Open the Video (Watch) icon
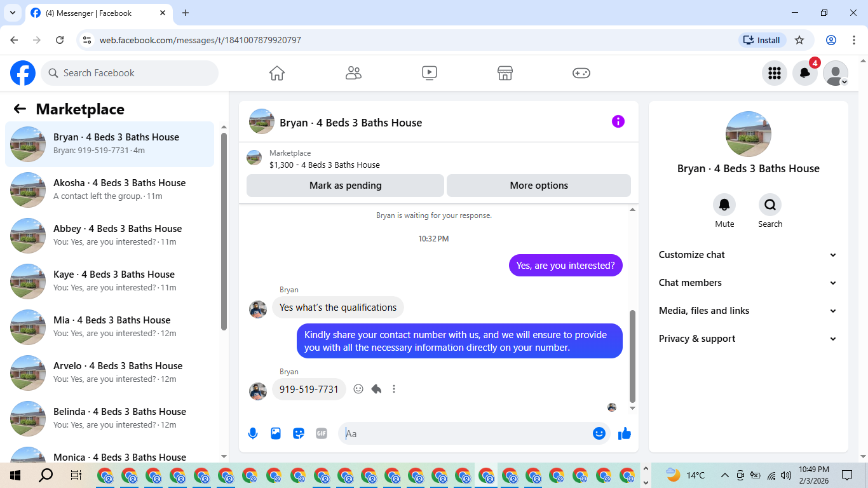This screenshot has height=488, width=868. [x=430, y=73]
